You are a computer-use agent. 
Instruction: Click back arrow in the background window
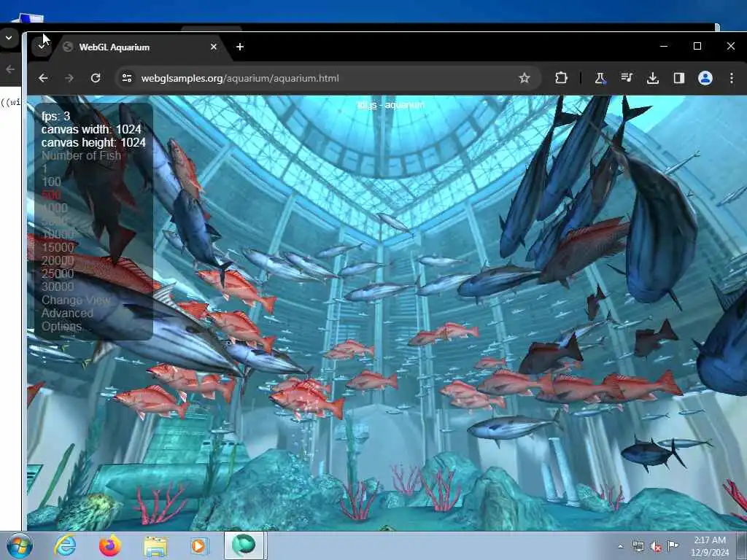pyautogui.click(x=10, y=69)
